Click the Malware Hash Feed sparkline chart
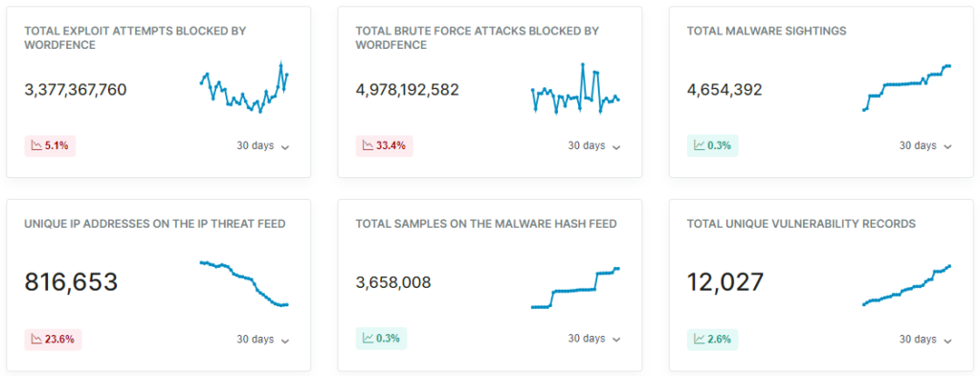 (x=575, y=288)
